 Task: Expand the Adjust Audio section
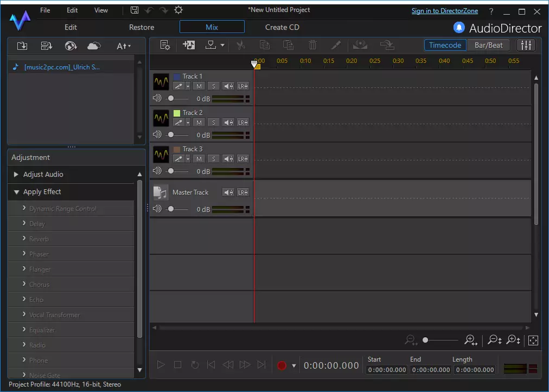coord(16,174)
